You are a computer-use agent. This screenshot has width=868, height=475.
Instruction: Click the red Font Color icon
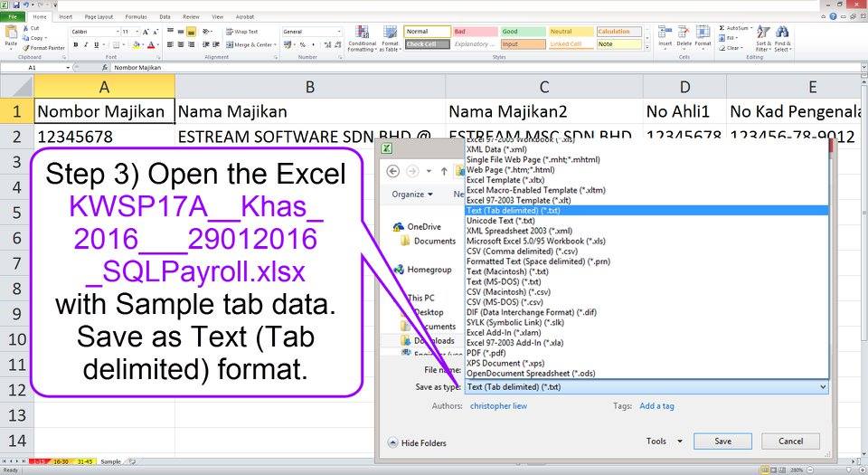[x=151, y=44]
